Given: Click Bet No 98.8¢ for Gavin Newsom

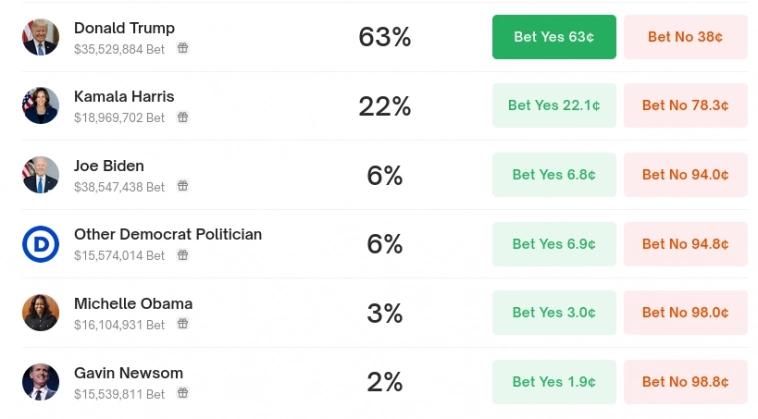Looking at the screenshot, I should click(x=685, y=382).
